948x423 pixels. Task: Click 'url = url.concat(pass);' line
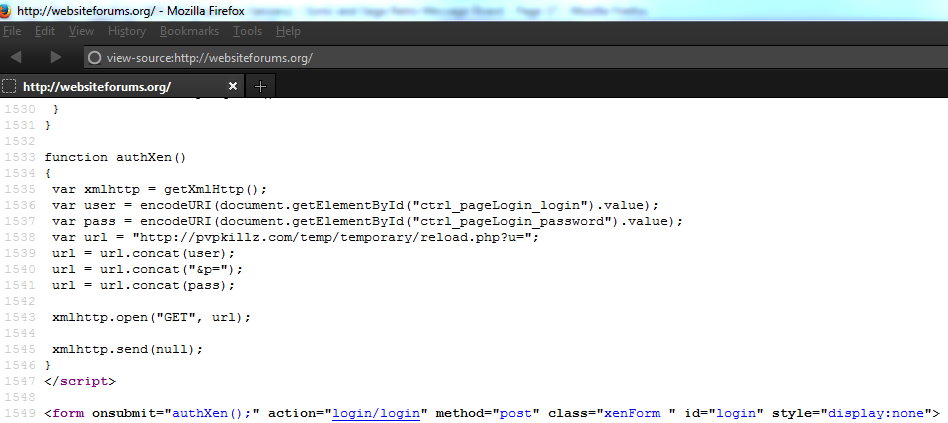(x=143, y=285)
